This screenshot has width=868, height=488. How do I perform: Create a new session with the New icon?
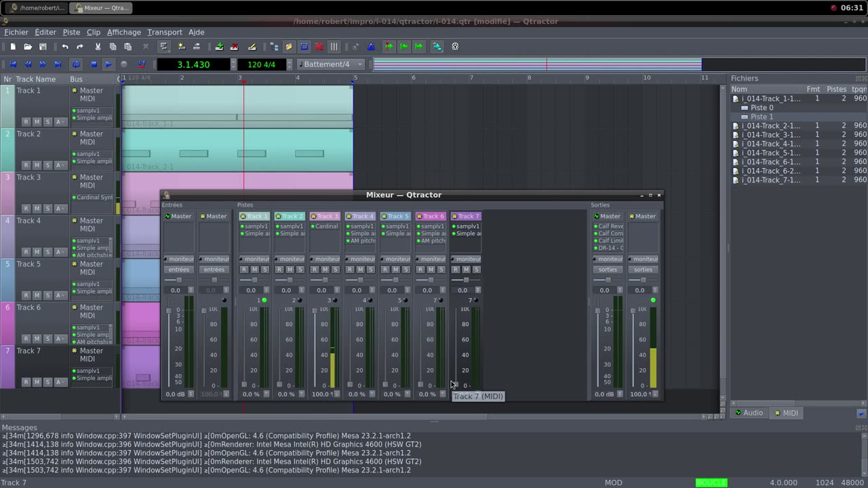(12, 47)
